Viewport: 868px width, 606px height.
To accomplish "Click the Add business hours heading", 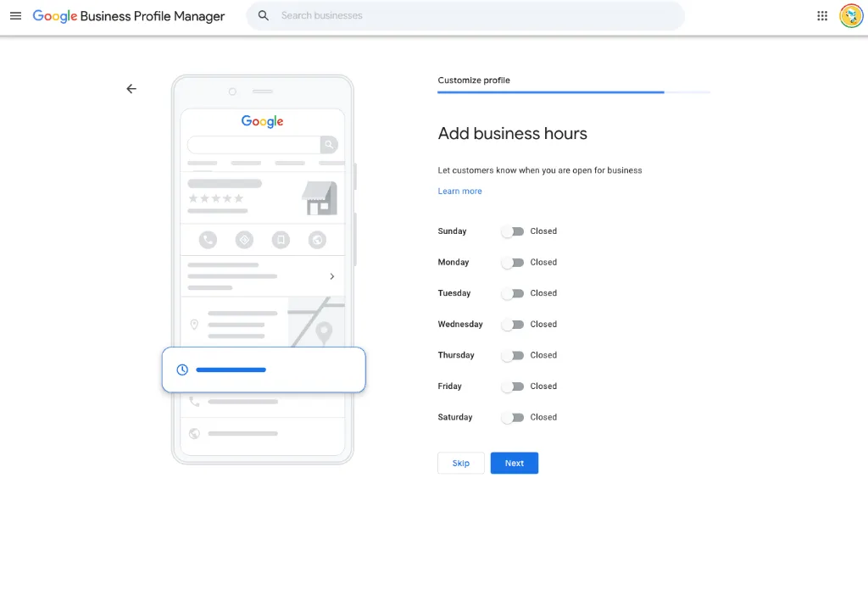I will pos(513,133).
